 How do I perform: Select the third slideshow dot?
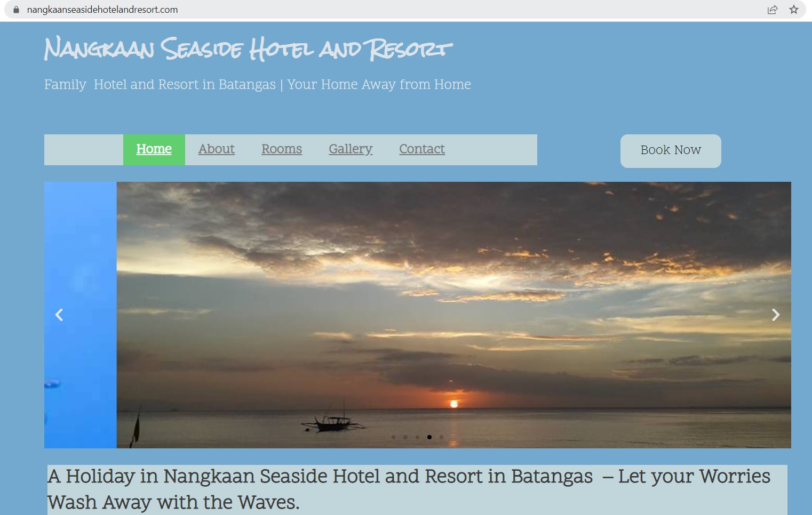[x=417, y=437]
